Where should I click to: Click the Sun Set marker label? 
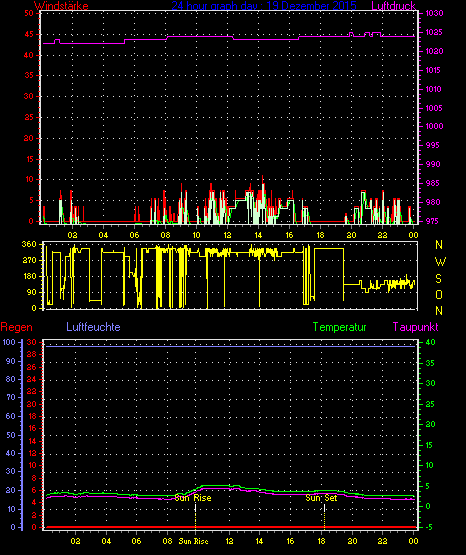point(321,498)
